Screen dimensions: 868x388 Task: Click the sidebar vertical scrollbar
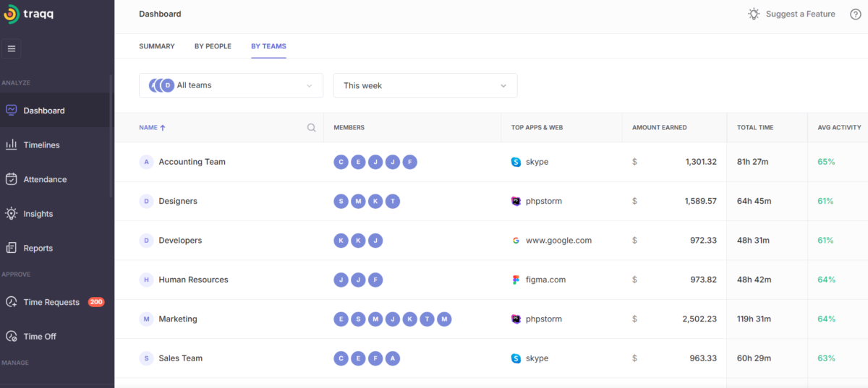[x=111, y=137]
